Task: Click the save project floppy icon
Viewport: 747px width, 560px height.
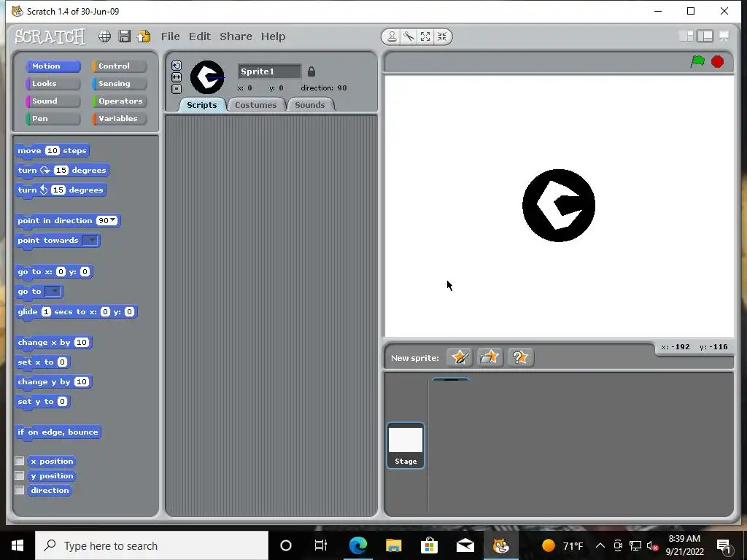Action: [x=125, y=36]
